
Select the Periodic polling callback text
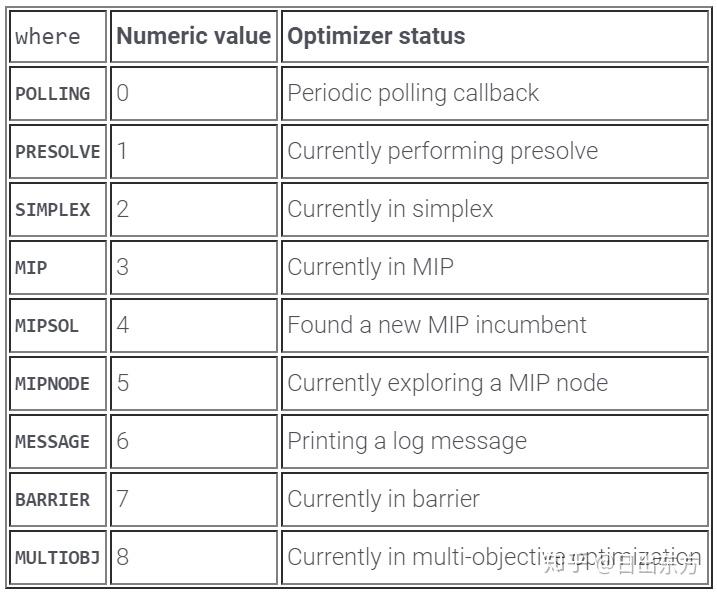(x=413, y=93)
